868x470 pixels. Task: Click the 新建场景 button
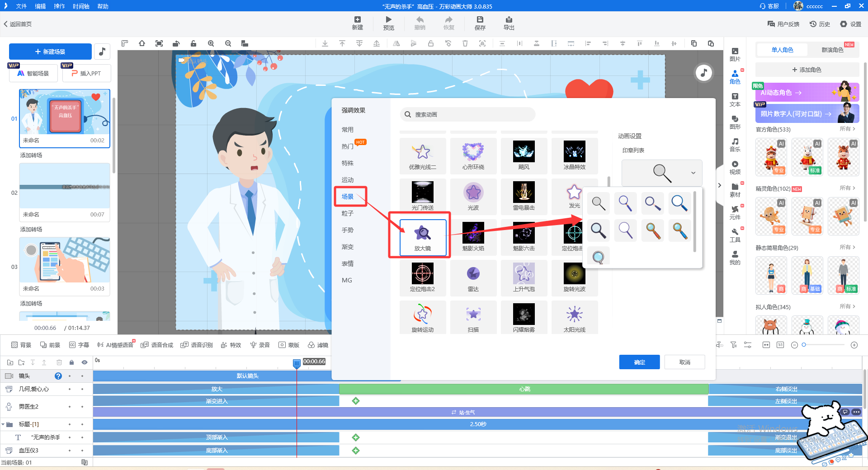tap(50, 52)
